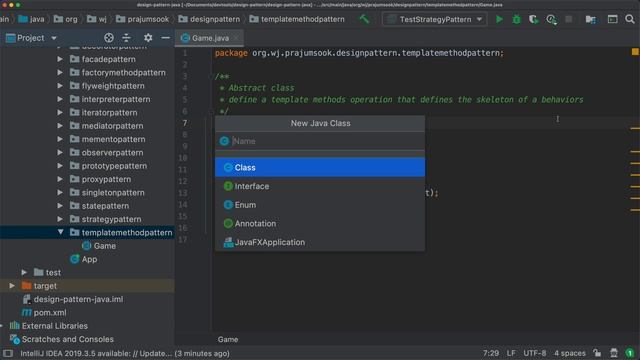Click the Build project hammer icon
The width and height of the screenshot is (640, 360).
(x=364, y=19)
